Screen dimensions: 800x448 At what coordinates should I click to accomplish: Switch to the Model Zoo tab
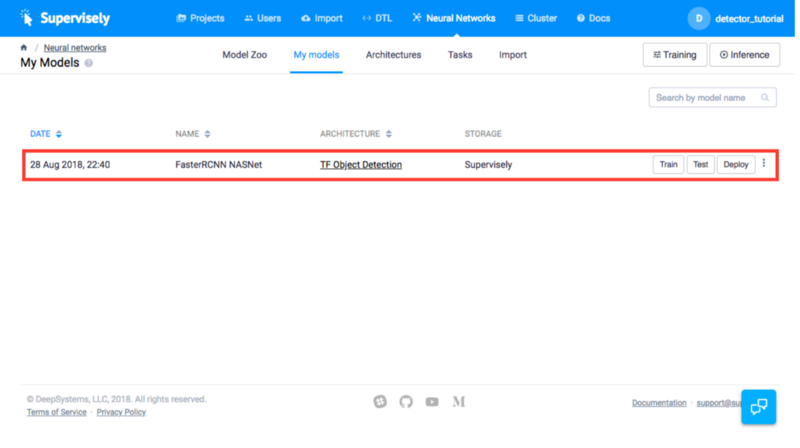pos(244,55)
